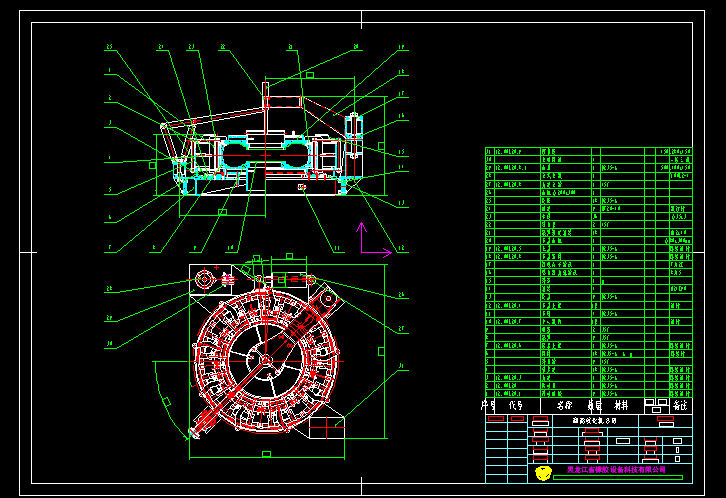The width and height of the screenshot is (726, 498).
Task: Click the center hub of the circular plan view
Action: click(265, 360)
